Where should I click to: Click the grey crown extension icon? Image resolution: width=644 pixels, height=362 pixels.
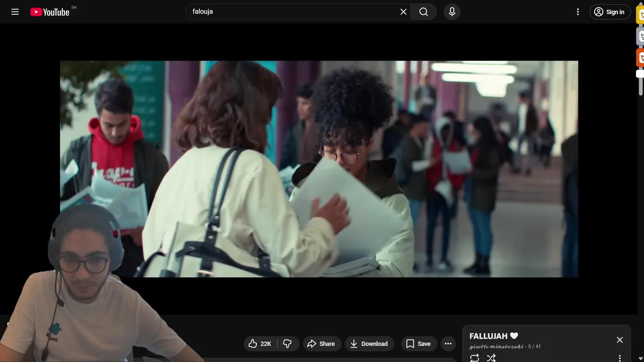click(641, 36)
